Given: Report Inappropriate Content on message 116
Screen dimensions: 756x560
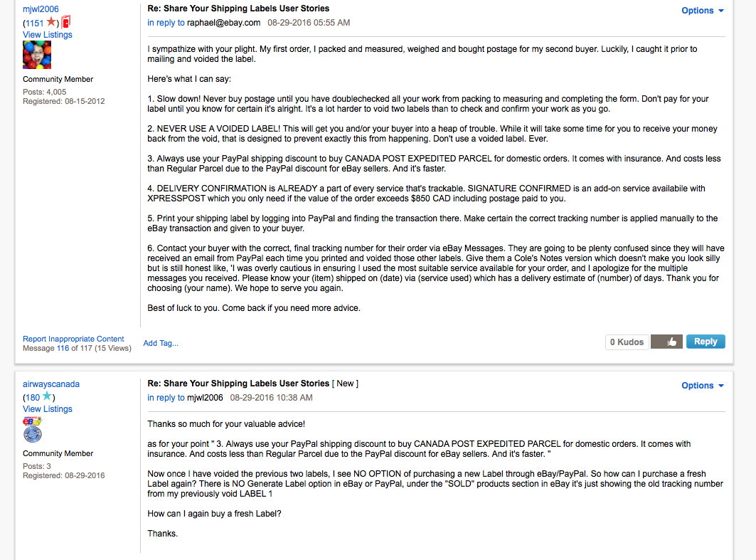Looking at the screenshot, I should click(x=73, y=339).
